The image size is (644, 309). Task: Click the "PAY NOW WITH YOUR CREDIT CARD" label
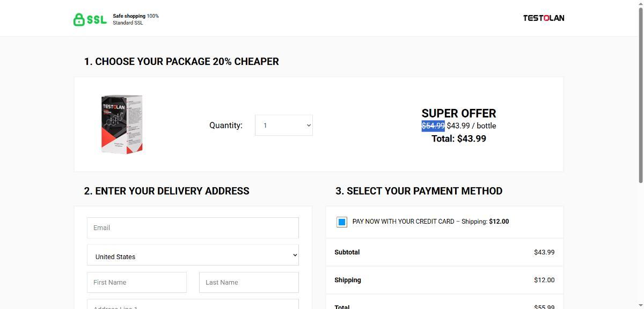403,222
